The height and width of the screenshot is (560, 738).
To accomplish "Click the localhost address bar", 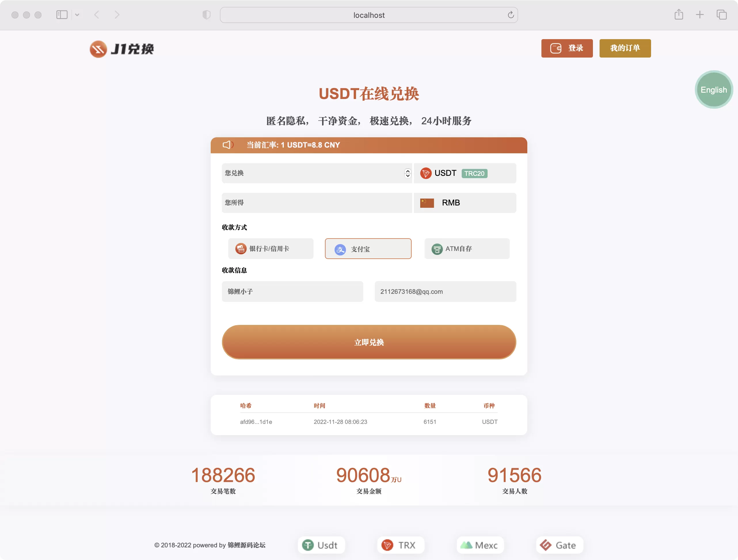I will pos(369,15).
